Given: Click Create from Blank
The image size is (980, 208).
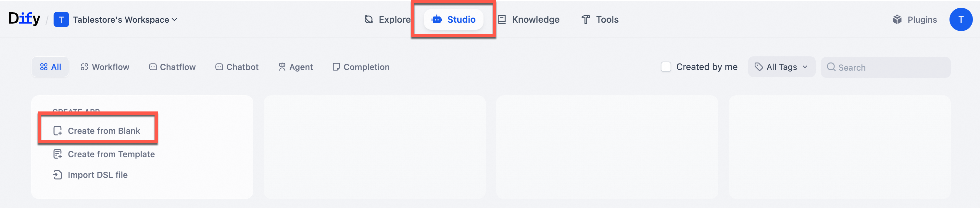Looking at the screenshot, I should pos(104,131).
